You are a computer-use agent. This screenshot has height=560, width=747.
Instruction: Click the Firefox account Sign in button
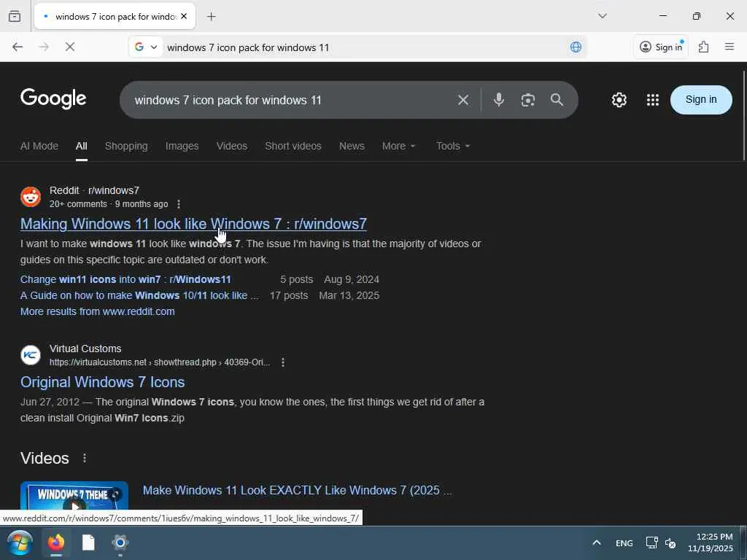coord(660,47)
